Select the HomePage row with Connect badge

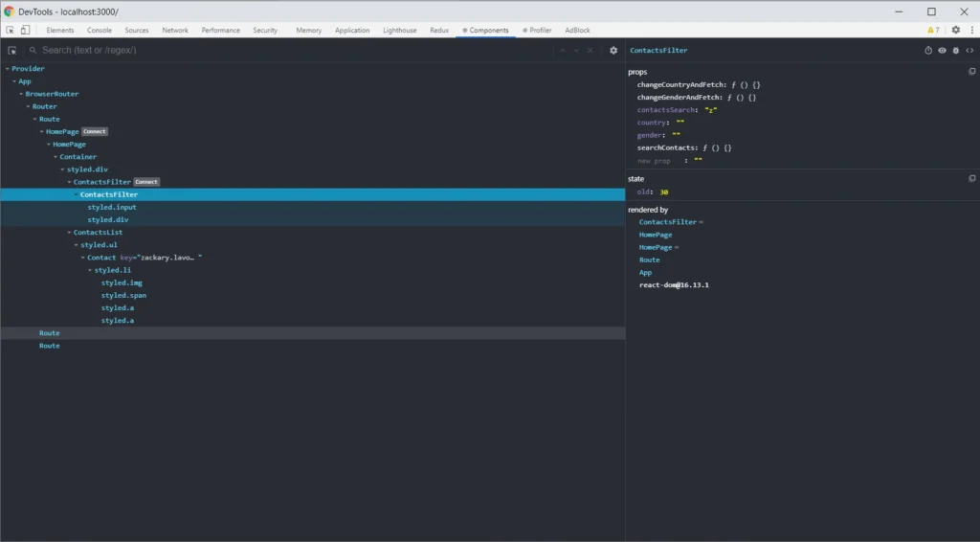pos(313,131)
